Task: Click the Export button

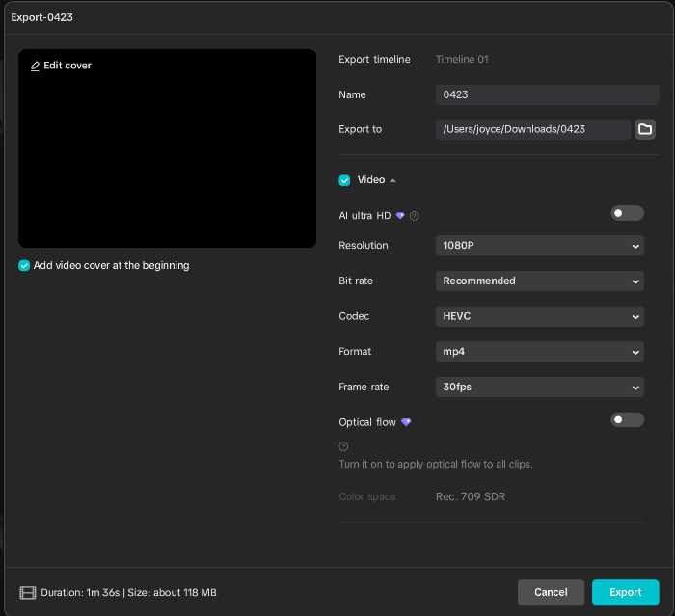Action: point(625,592)
